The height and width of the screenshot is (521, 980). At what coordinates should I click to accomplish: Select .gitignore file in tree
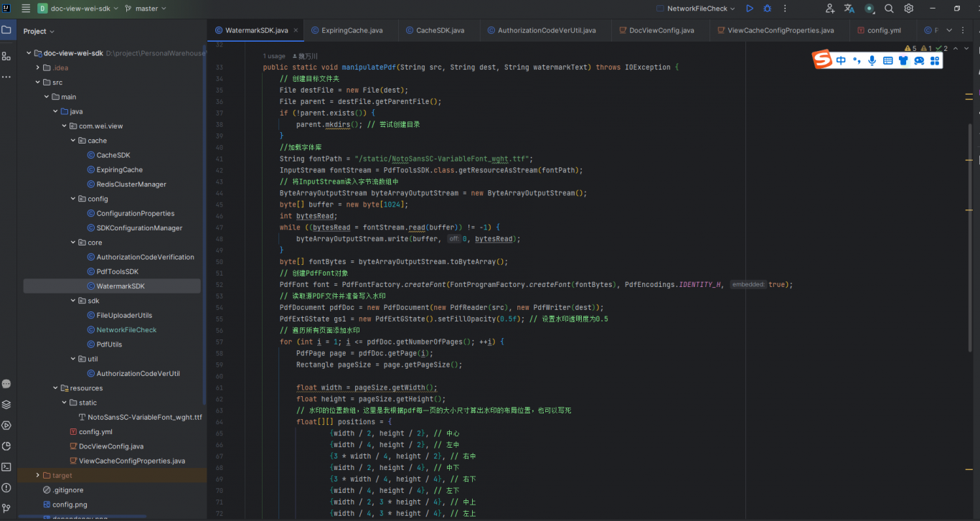[x=67, y=490]
